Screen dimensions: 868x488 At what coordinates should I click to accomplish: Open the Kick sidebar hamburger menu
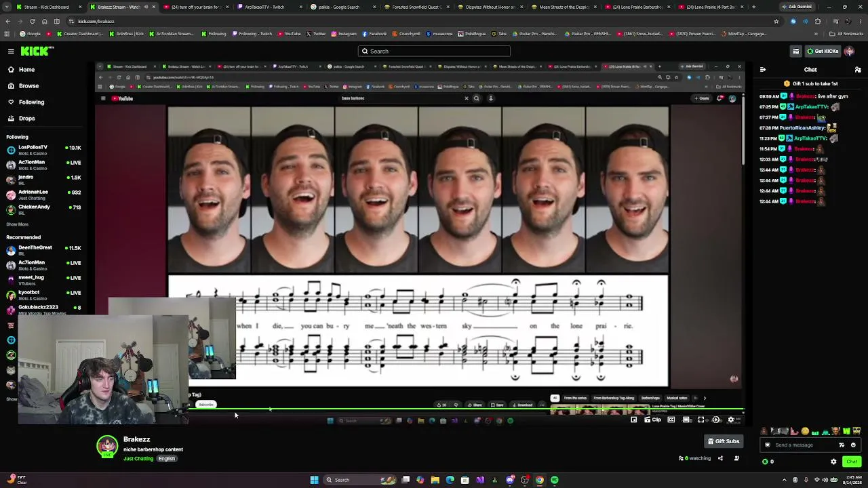pos(11,51)
